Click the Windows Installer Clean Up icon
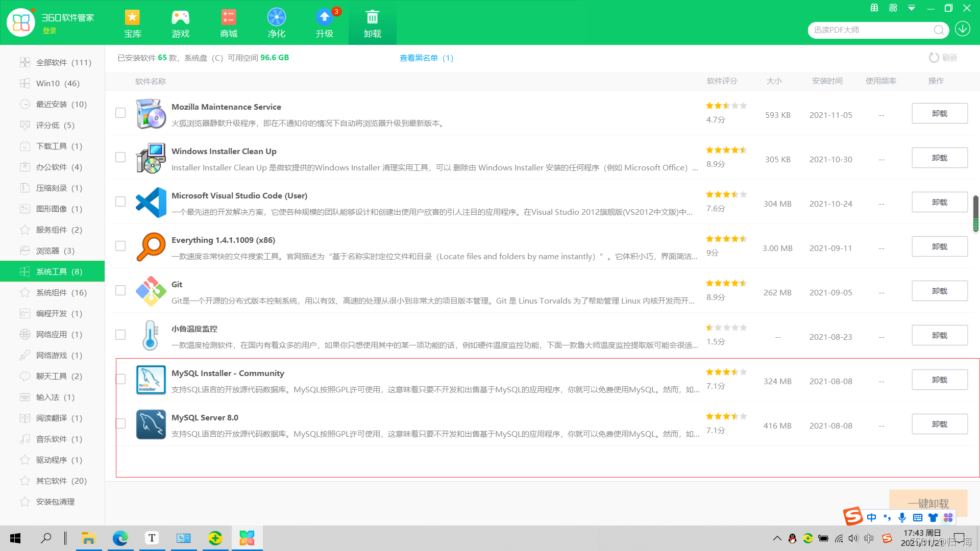Viewport: 980px width, 551px height. click(x=151, y=158)
